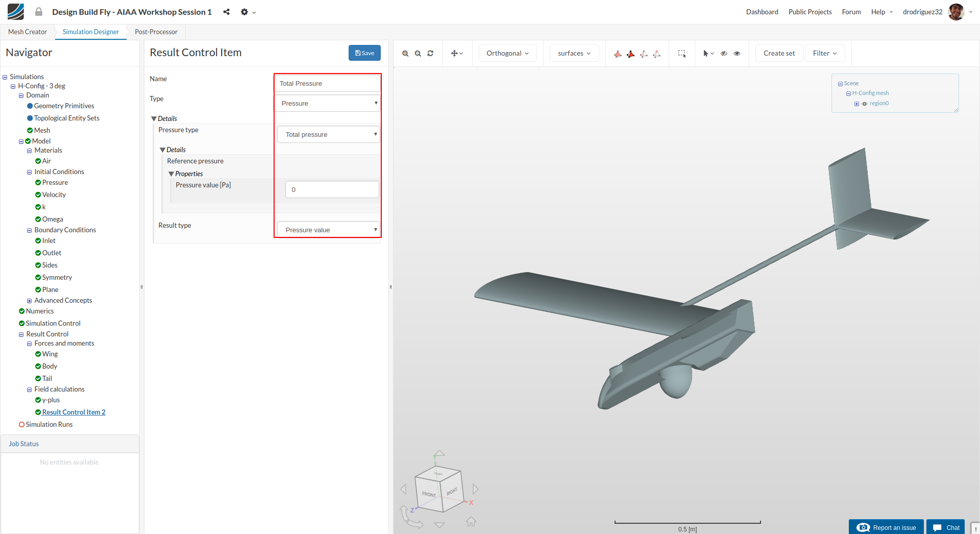Screen dimensions: 980x534
Task: Select Simulation Runs in the navigator
Action: click(49, 425)
